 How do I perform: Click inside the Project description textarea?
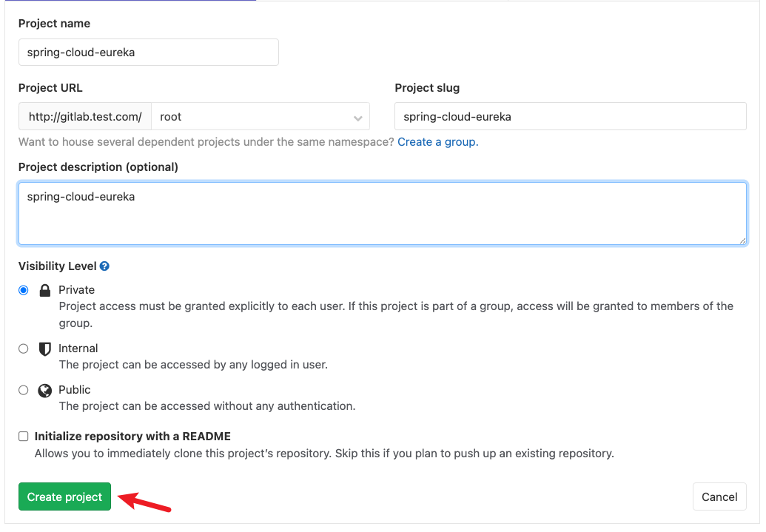(x=383, y=214)
